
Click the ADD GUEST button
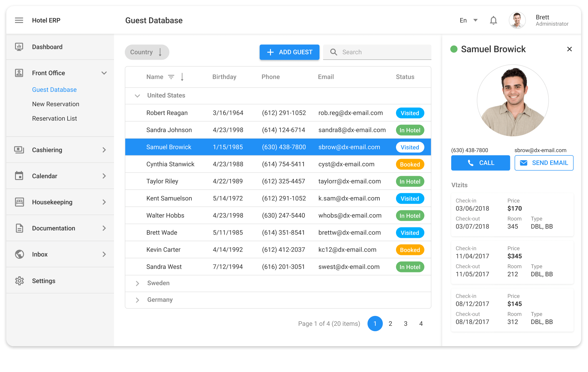[x=289, y=52]
